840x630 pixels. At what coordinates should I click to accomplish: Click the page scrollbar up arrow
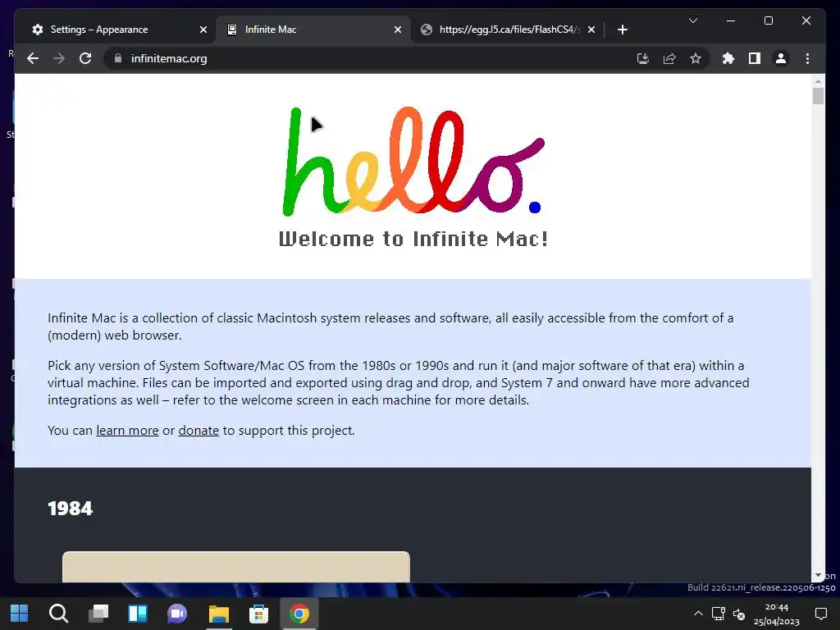pyautogui.click(x=818, y=81)
